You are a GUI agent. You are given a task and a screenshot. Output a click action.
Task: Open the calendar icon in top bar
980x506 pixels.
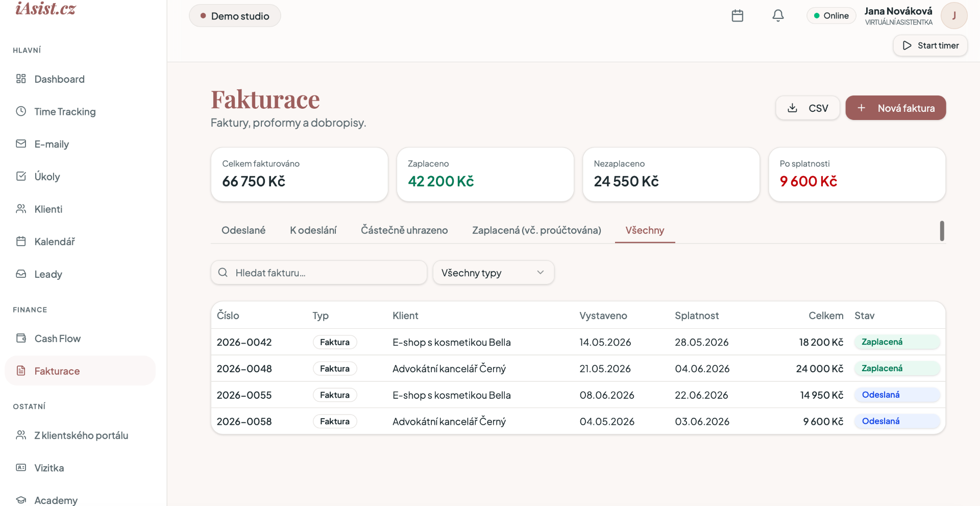[737, 16]
